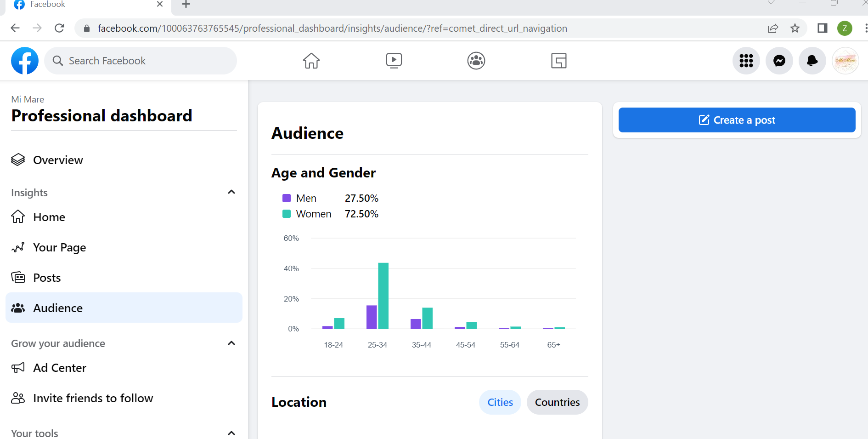Switch Location view to Countries

(557, 402)
